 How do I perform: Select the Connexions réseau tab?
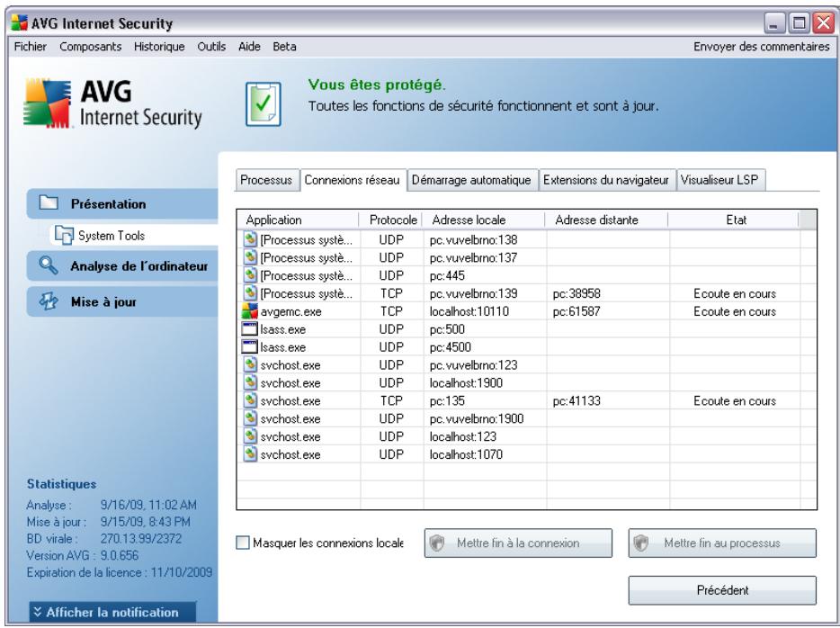(353, 180)
